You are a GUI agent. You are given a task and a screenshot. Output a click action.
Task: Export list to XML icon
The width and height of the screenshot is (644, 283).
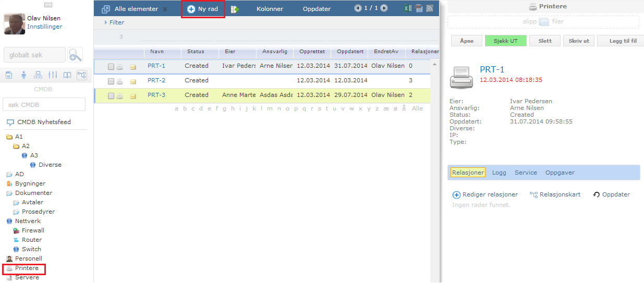[419, 8]
